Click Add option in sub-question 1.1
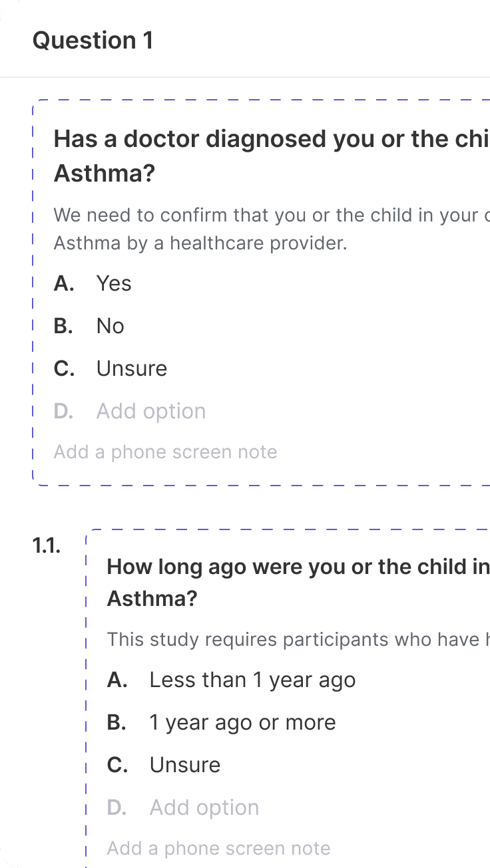490x868 pixels. point(204,807)
